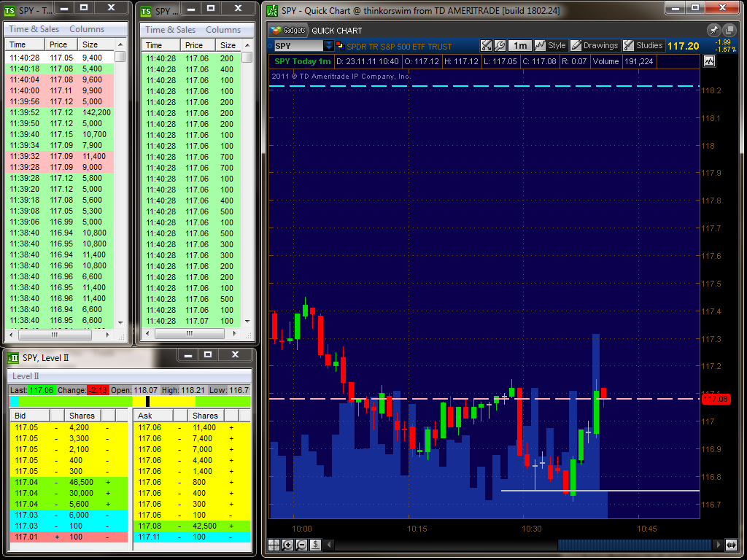Screen dimensions: 747x560
Task: Click the black marker on Level II range bar
Action: [x=147, y=402]
